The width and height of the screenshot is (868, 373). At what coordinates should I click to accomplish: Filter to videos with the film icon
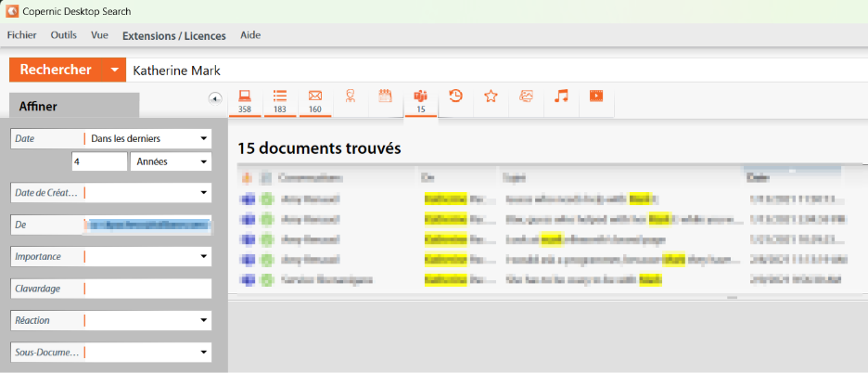pyautogui.click(x=596, y=96)
